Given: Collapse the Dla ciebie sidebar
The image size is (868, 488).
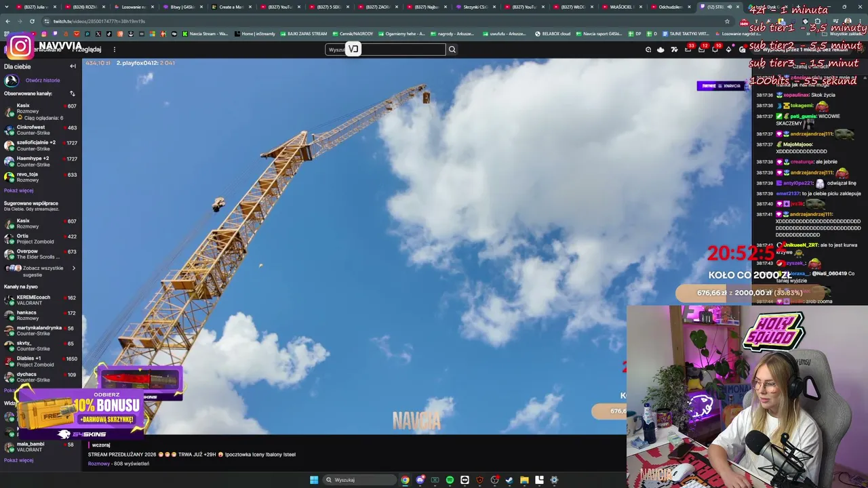Looking at the screenshot, I should coord(73,66).
